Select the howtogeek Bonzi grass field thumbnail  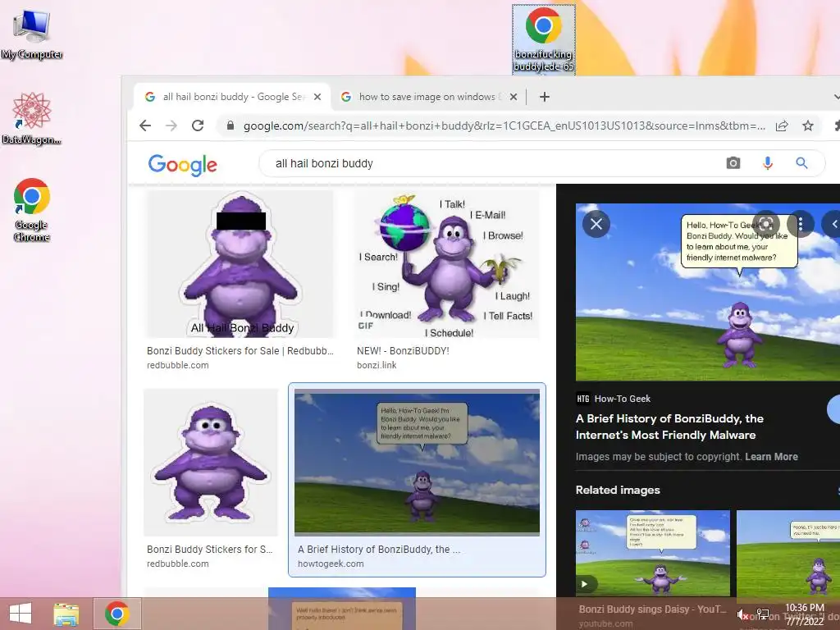coord(417,463)
